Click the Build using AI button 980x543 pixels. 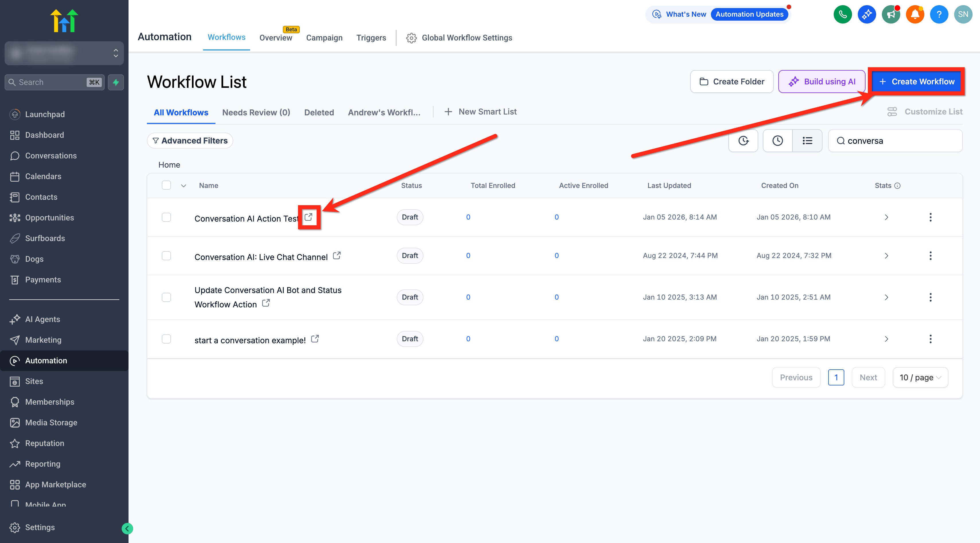pyautogui.click(x=822, y=82)
